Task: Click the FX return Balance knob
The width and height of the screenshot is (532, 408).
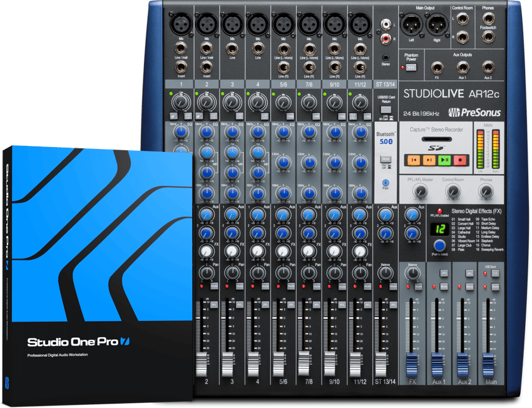Action: coord(412,273)
